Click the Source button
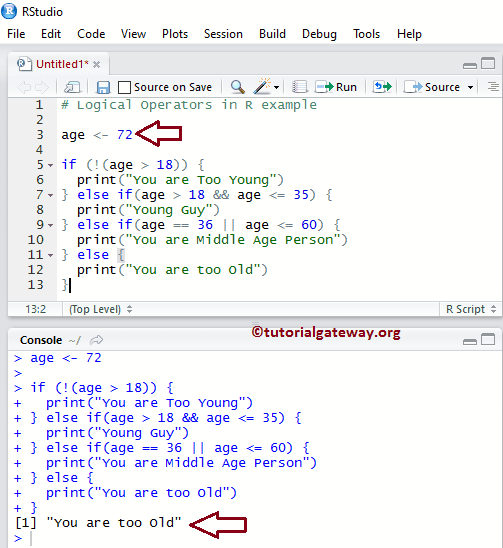The width and height of the screenshot is (503, 548). click(432, 87)
